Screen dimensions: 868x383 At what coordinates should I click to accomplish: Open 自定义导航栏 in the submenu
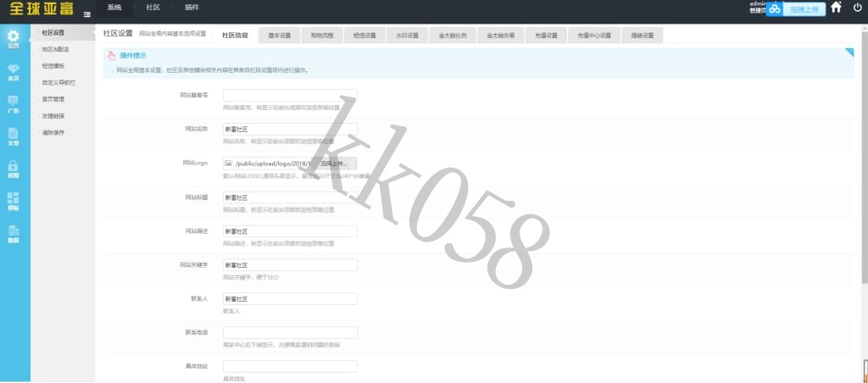point(58,82)
